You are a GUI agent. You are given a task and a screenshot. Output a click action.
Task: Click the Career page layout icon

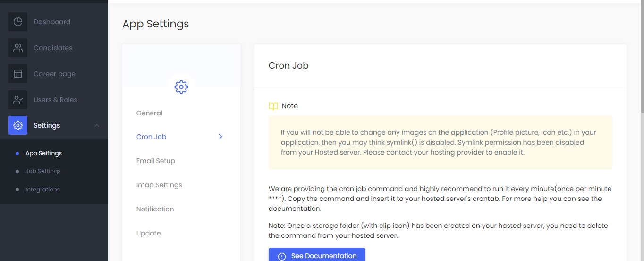[18, 74]
